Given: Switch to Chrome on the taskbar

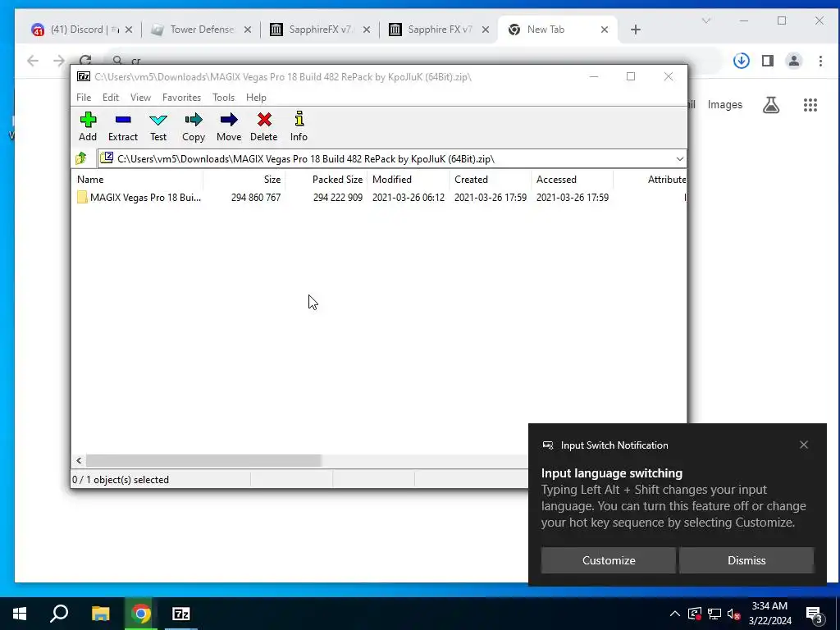Looking at the screenshot, I should [141, 614].
